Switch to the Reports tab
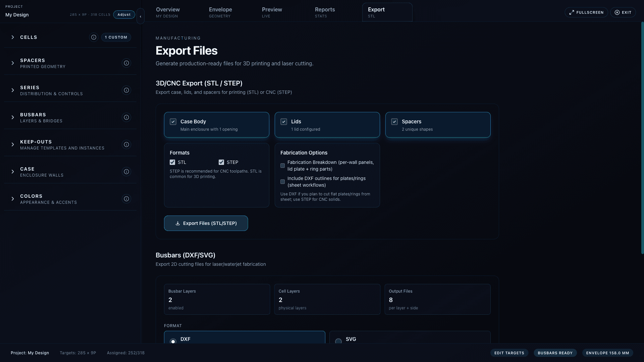 pyautogui.click(x=325, y=12)
